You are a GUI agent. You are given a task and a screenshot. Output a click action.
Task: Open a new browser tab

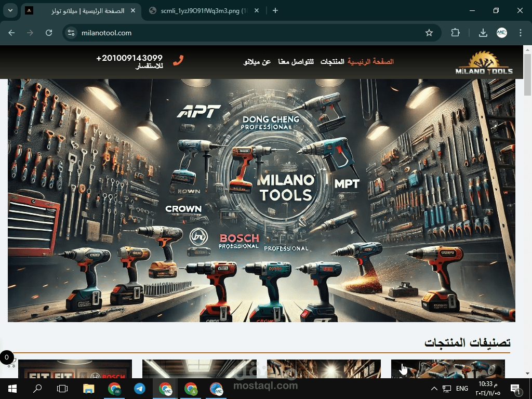click(x=275, y=10)
